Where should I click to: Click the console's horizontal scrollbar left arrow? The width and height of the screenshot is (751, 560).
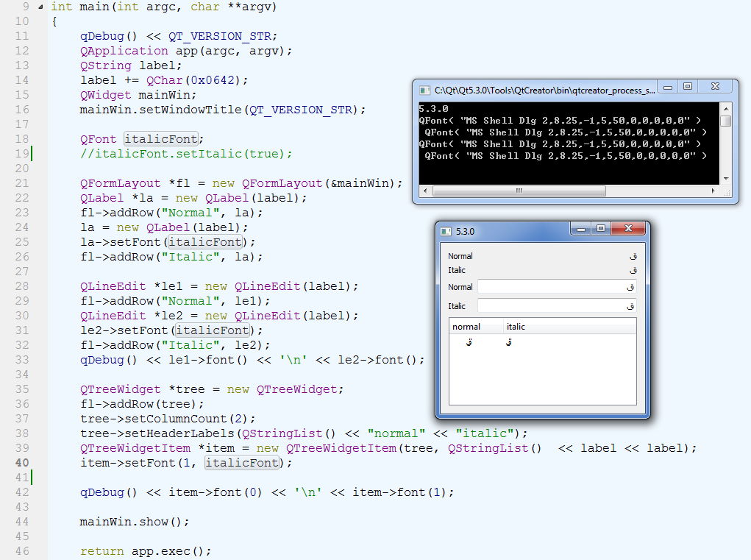click(424, 191)
